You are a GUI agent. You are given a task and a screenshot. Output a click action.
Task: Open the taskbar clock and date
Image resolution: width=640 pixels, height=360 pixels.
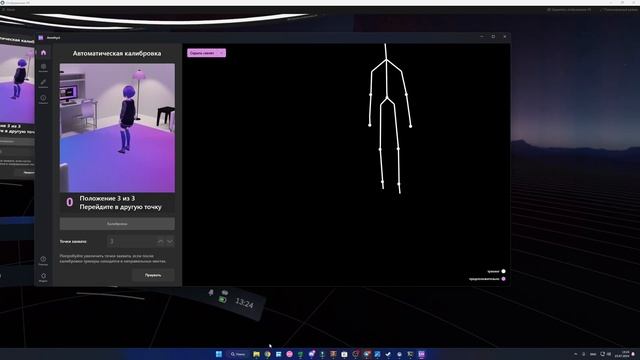click(x=622, y=354)
